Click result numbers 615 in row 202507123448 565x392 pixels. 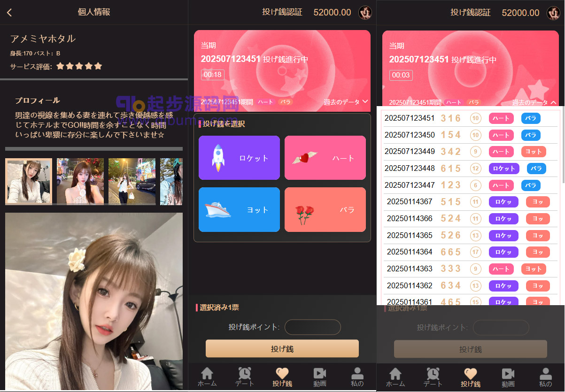(451, 169)
